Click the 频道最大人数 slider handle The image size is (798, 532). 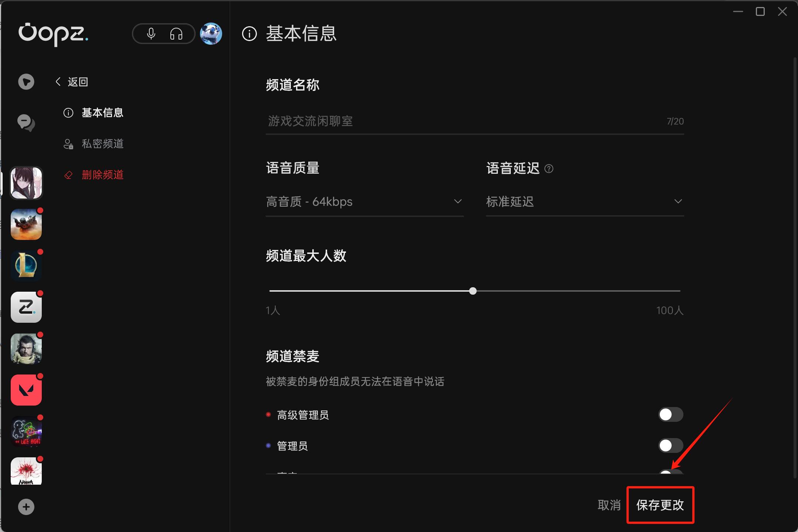(x=473, y=291)
